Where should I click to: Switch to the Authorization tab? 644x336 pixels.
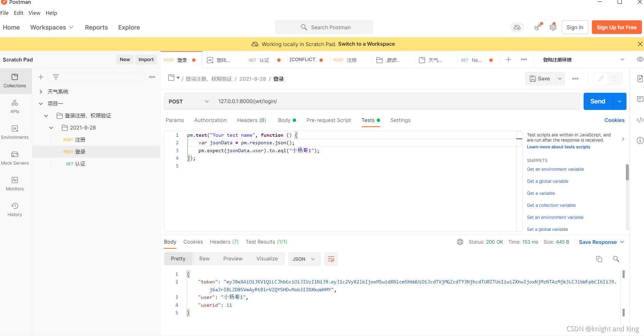point(210,120)
